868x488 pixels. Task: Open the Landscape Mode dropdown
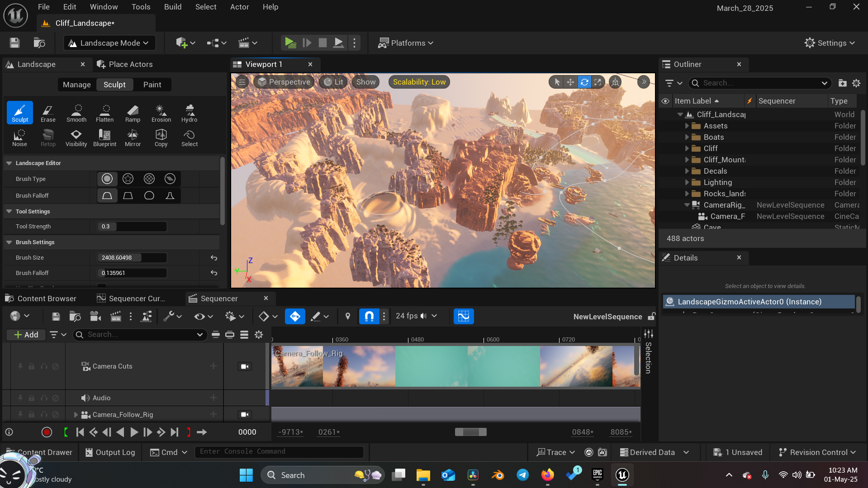point(109,43)
